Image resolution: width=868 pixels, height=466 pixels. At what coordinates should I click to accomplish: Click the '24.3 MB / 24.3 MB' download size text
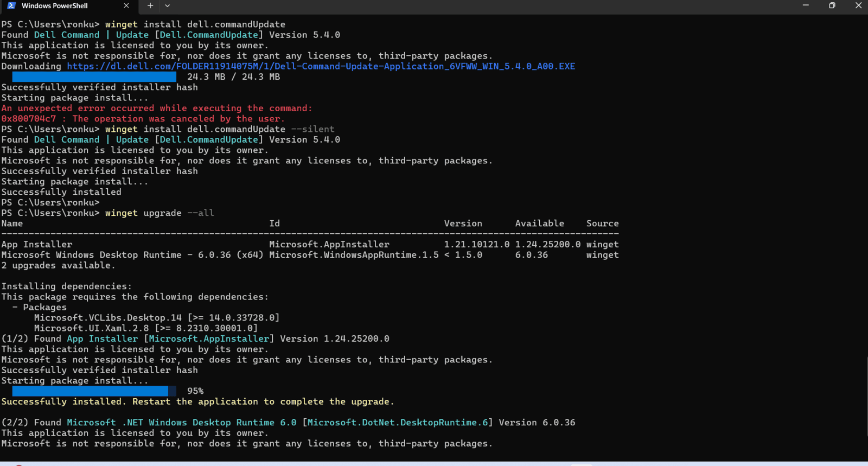[233, 77]
